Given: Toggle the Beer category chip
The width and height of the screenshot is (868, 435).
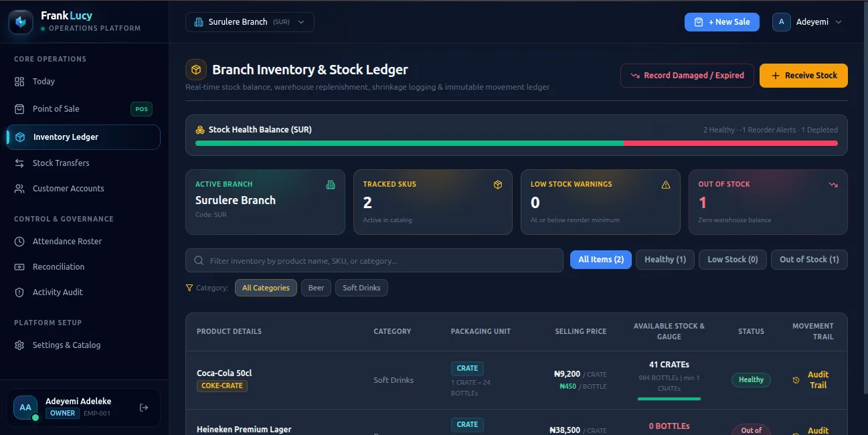Looking at the screenshot, I should pyautogui.click(x=316, y=288).
